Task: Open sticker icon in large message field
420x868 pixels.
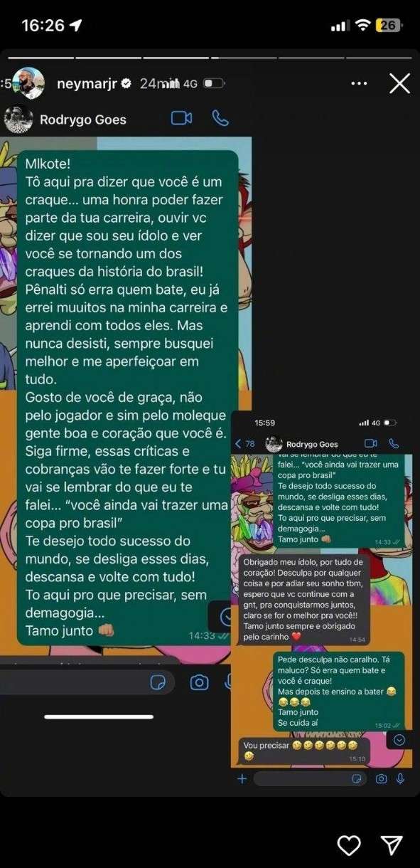Action: (158, 682)
